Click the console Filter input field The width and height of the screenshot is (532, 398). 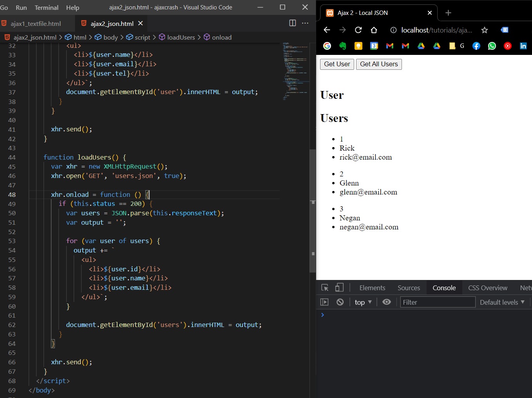[438, 302]
